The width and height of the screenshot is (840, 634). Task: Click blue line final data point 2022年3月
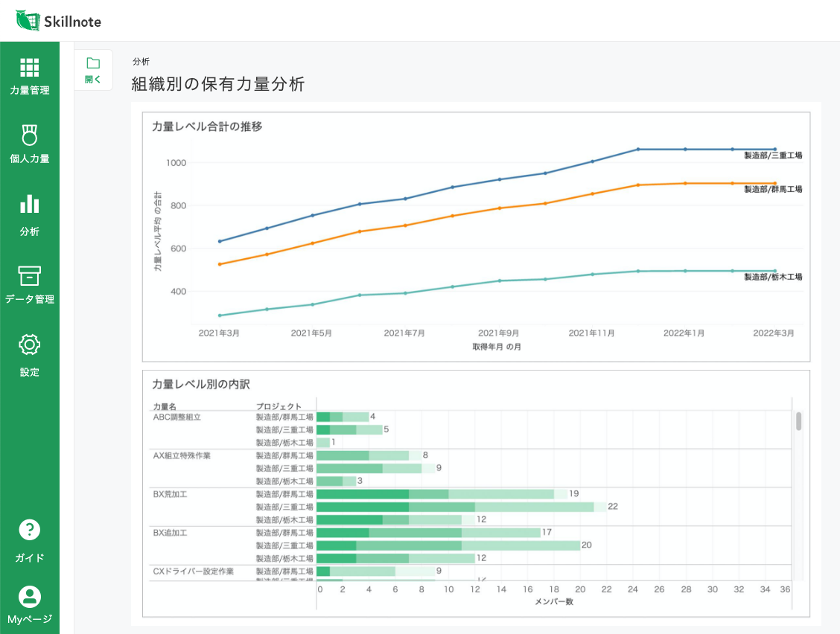(x=774, y=150)
